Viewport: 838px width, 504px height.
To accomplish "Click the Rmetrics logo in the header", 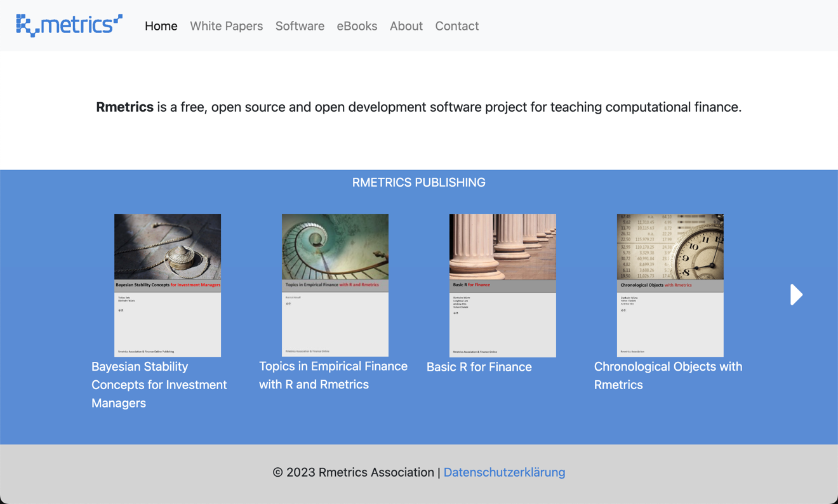I will pos(69,25).
